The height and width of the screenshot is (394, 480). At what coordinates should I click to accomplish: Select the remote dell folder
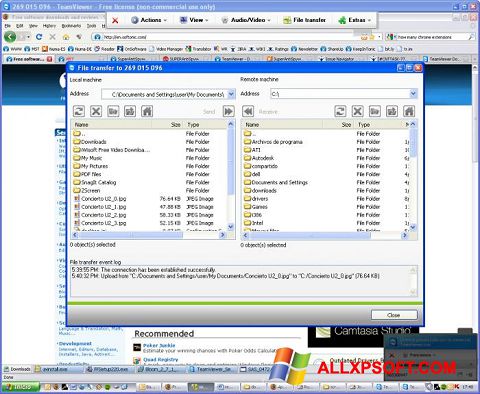point(252,174)
